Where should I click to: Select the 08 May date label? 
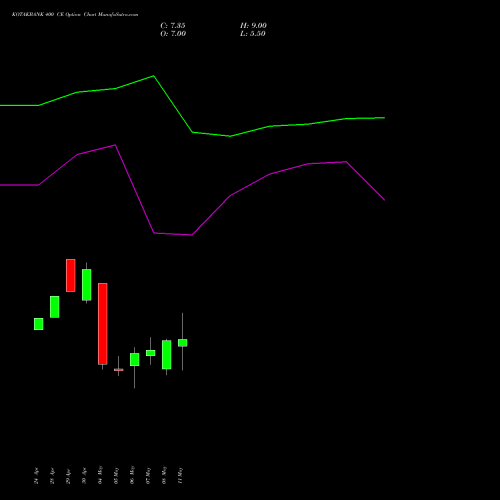(164, 475)
